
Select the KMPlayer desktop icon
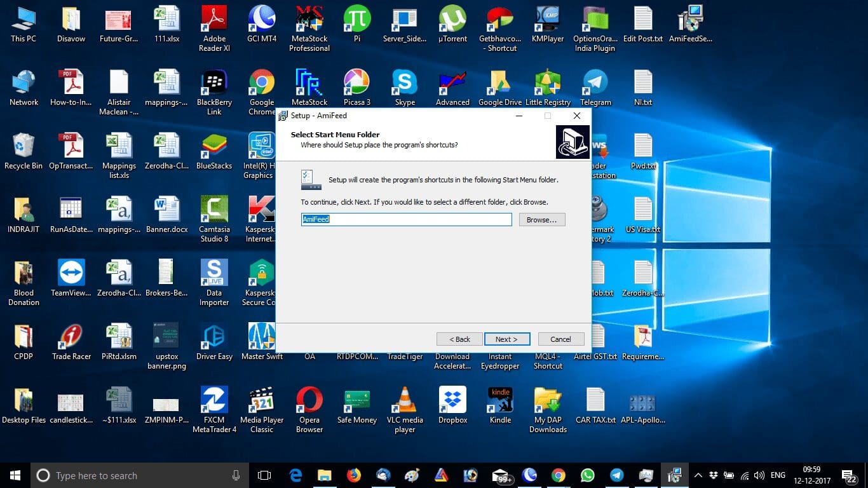(548, 24)
